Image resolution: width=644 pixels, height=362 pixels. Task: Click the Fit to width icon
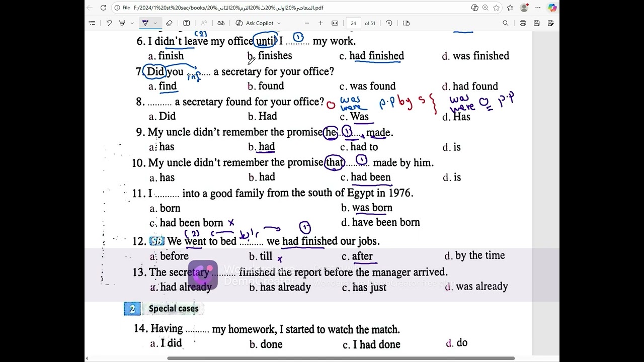click(335, 23)
